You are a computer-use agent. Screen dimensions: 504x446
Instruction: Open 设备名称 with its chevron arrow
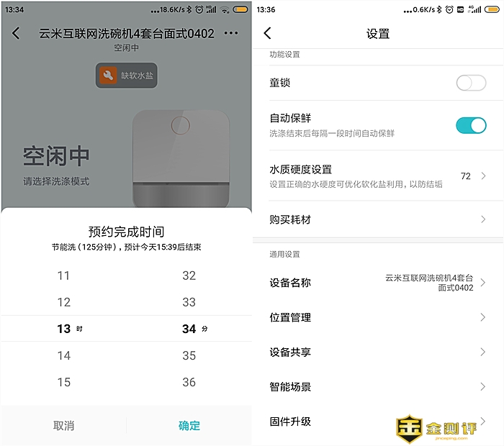tap(483, 283)
